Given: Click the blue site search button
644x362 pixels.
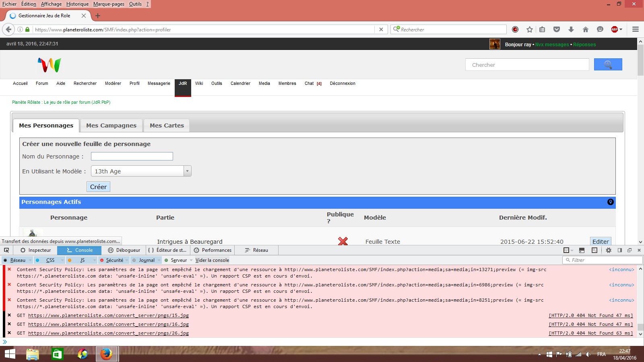Looking at the screenshot, I should [x=608, y=64].
